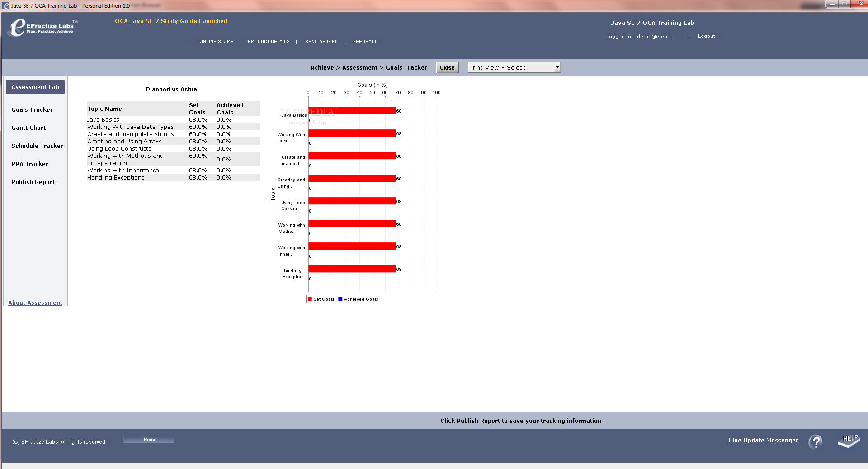The height and width of the screenshot is (469, 868).
Task: Click the Achieved Goals column header
Action: point(230,109)
